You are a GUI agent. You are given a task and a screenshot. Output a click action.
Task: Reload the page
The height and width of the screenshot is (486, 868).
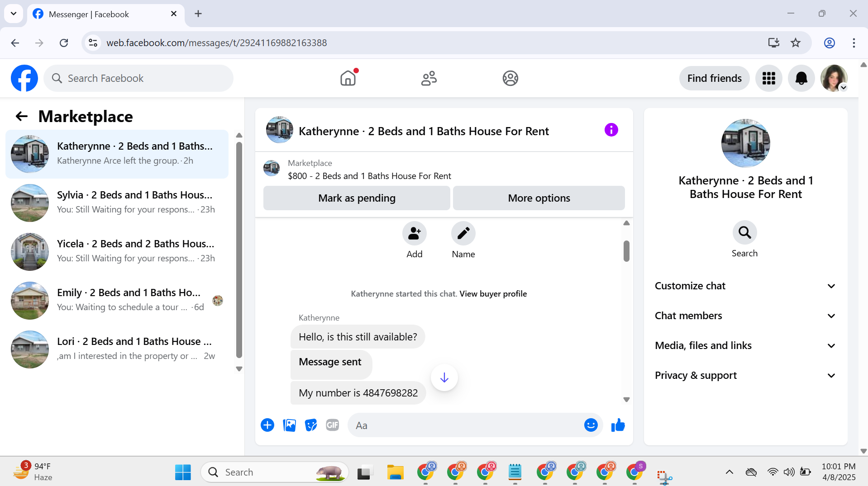(x=64, y=43)
